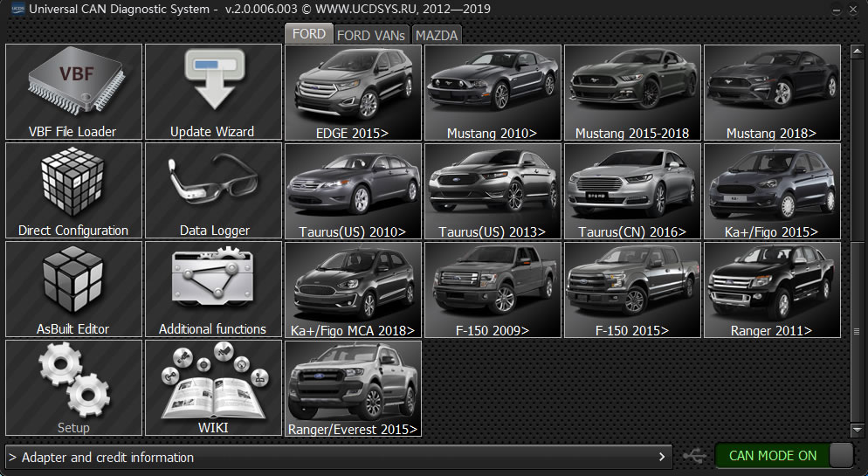
Task: Select the Ranger/Everest 2015> pickup
Action: 353,389
